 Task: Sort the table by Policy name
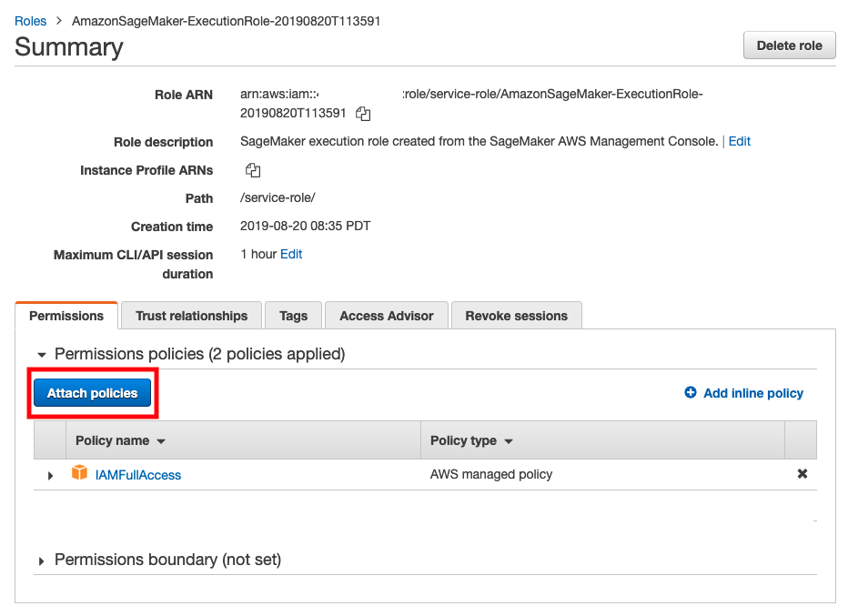point(120,440)
